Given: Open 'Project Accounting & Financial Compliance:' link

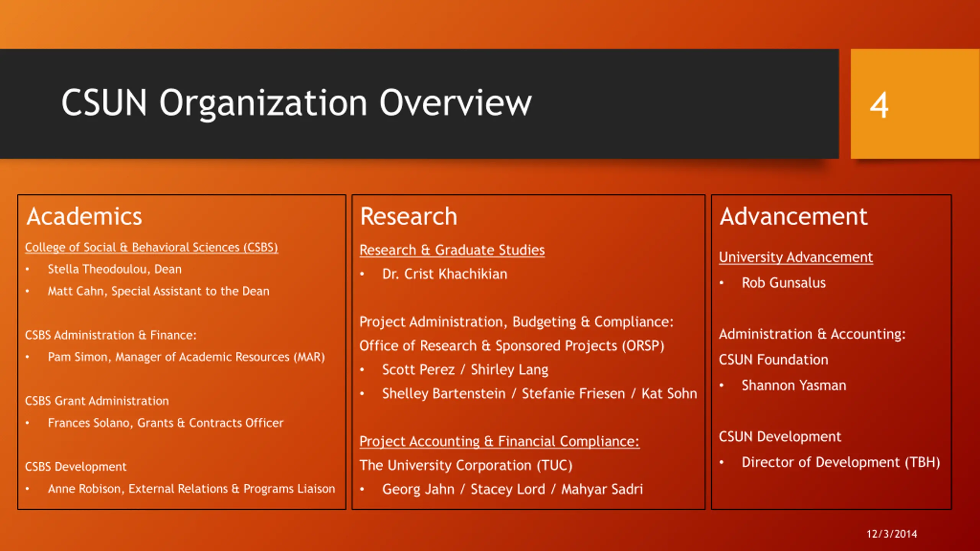Looking at the screenshot, I should (x=500, y=442).
